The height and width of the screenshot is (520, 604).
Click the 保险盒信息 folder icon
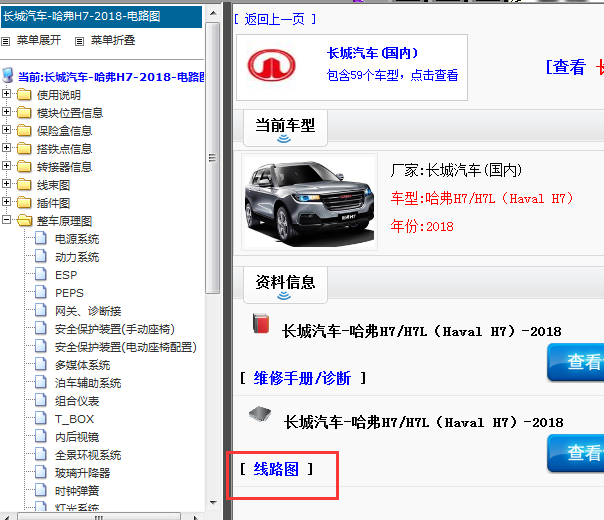click(x=24, y=131)
